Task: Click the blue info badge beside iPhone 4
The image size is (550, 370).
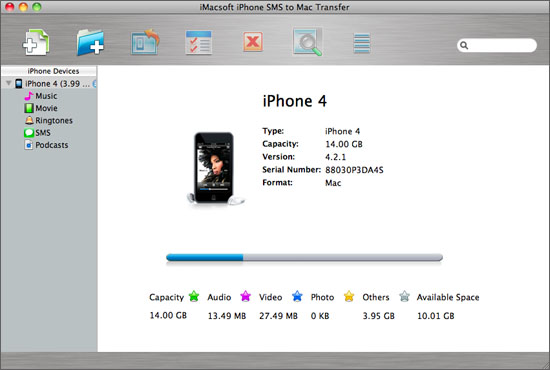Action: pos(95,84)
